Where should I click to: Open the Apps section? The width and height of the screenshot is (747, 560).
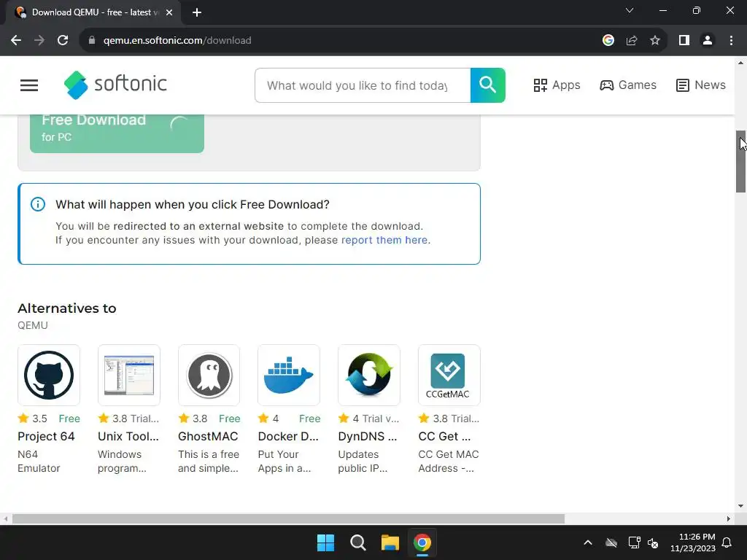pyautogui.click(x=557, y=85)
